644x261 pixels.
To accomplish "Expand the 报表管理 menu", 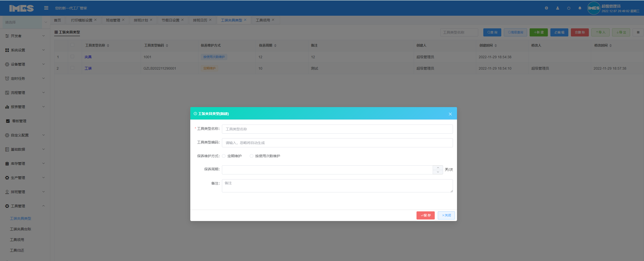I will pos(25,107).
